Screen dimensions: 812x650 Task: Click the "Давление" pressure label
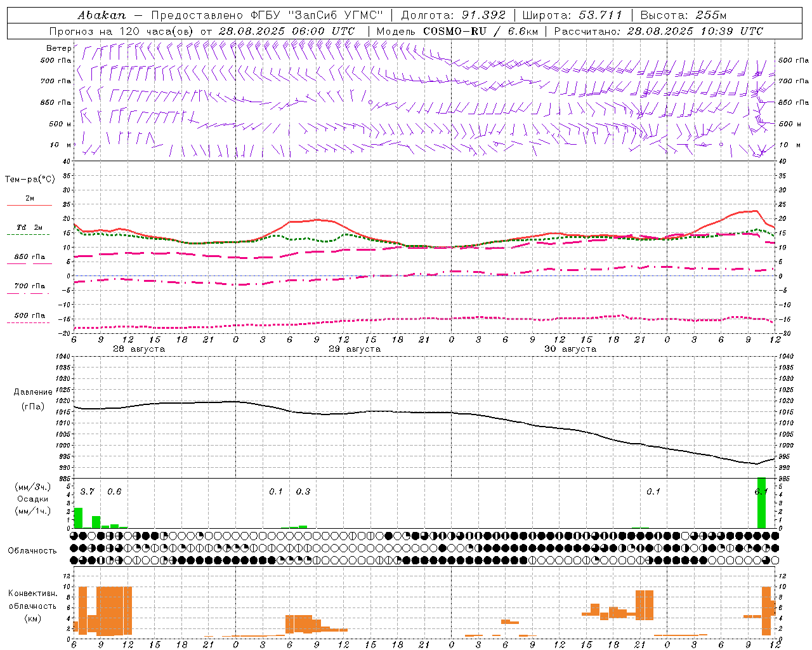click(33, 392)
